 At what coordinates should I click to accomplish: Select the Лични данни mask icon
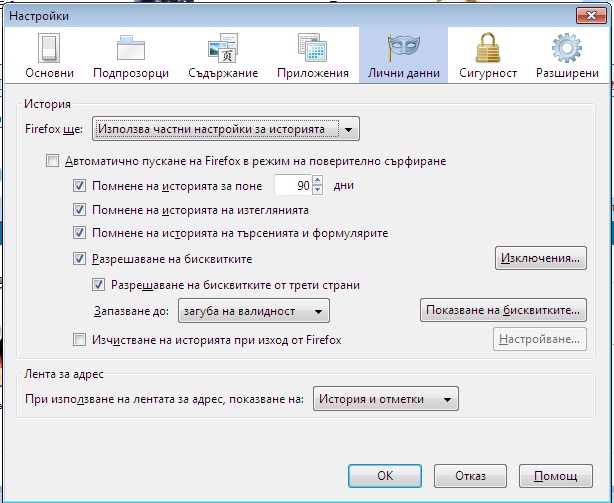(x=403, y=48)
